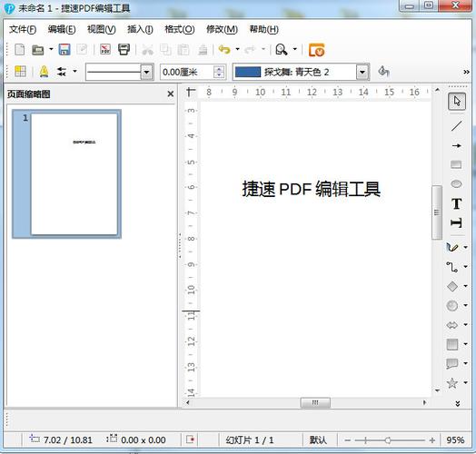Expand the connector tool dropdown arrow
The width and height of the screenshot is (476, 454).
click(x=466, y=267)
